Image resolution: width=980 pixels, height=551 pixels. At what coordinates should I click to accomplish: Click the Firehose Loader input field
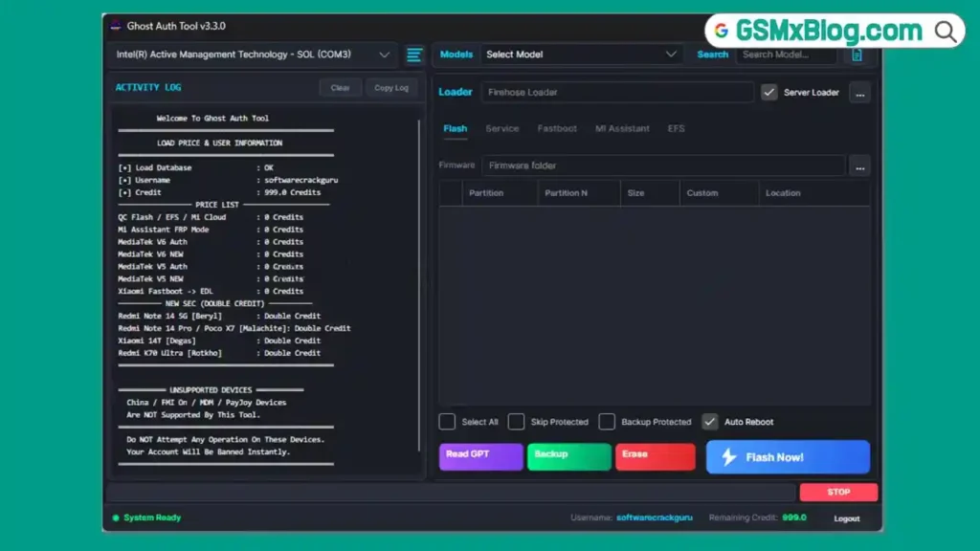point(617,93)
